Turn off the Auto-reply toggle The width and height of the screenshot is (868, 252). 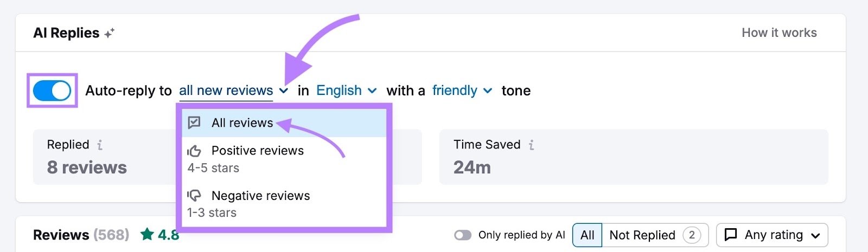[x=52, y=91]
